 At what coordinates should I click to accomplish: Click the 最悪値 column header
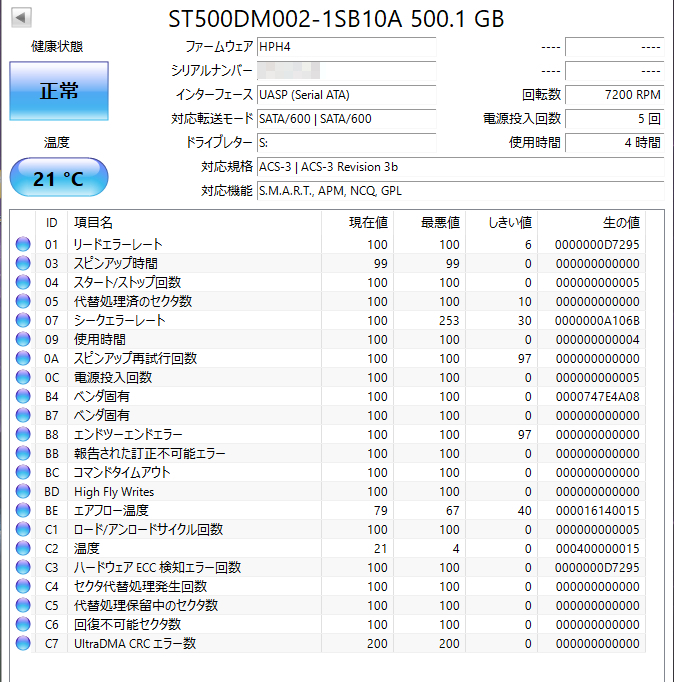coord(430,223)
